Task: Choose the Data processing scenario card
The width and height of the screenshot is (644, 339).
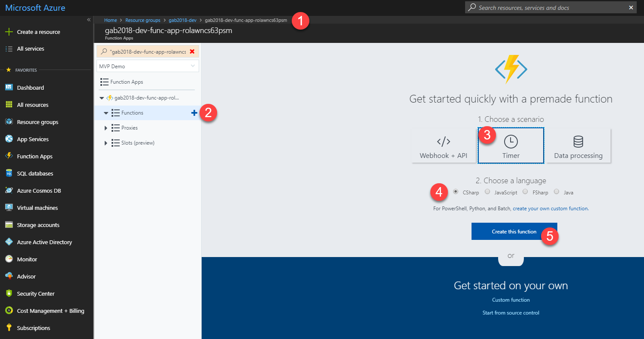Action: [578, 145]
